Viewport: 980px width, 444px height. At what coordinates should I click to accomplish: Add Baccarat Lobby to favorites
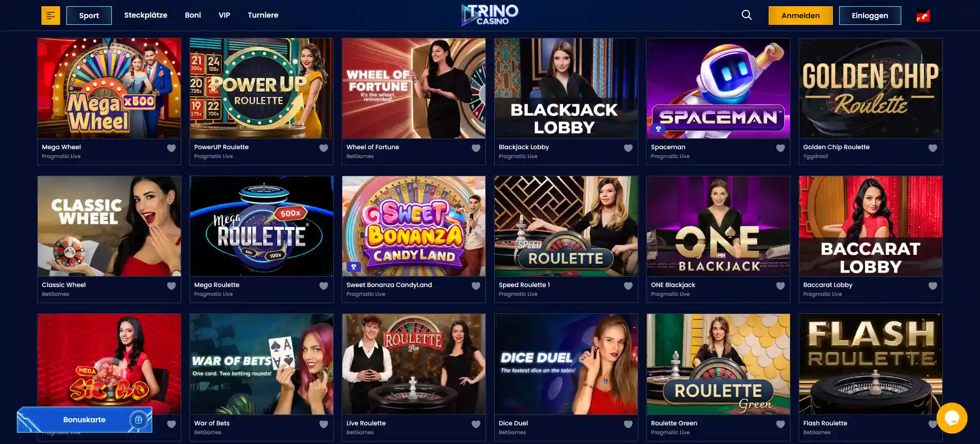coord(933,286)
